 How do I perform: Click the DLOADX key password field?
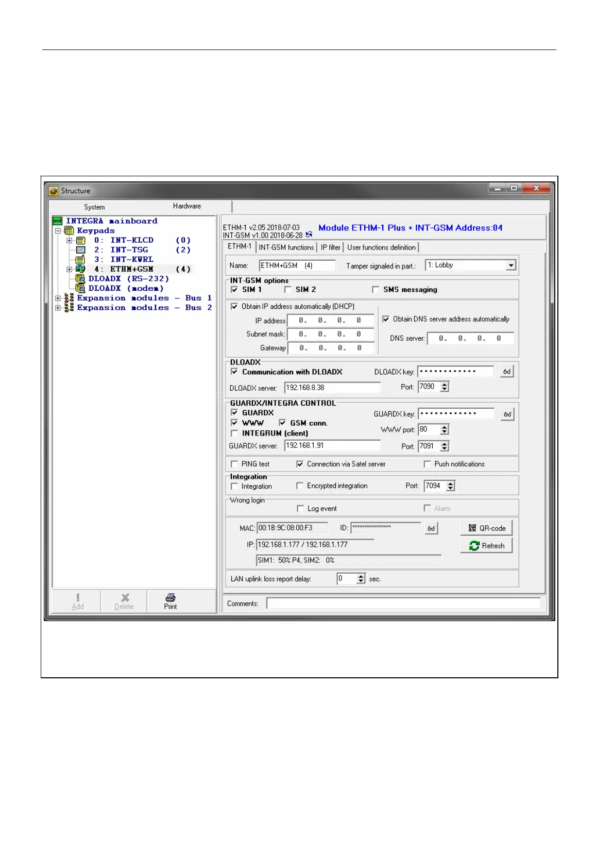pos(456,372)
